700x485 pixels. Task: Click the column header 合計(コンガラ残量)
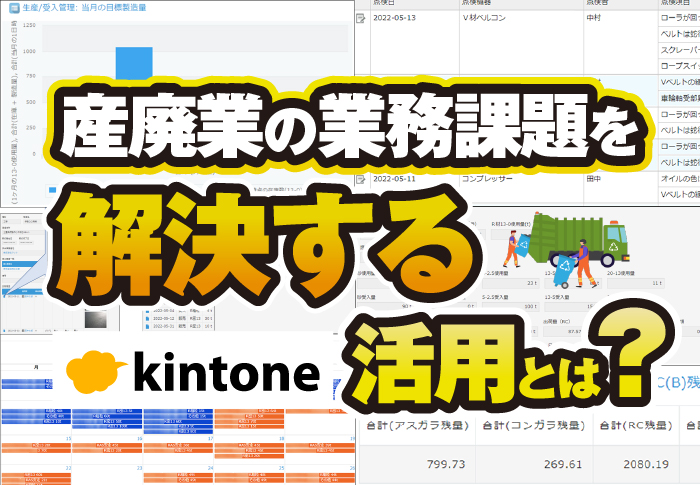coord(533,426)
